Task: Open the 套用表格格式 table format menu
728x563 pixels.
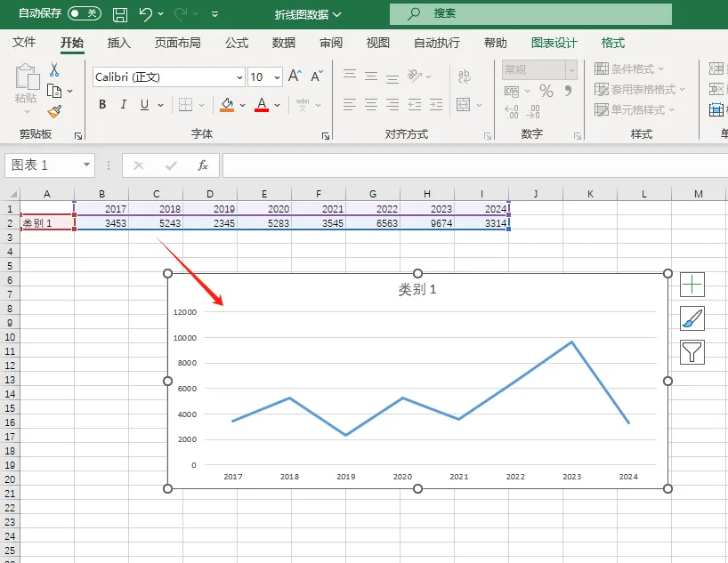Action: point(640,89)
